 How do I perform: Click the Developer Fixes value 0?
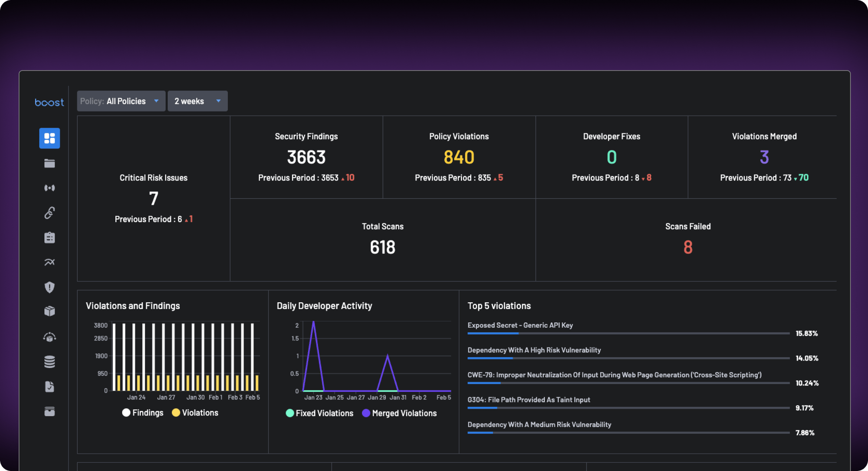coord(612,157)
